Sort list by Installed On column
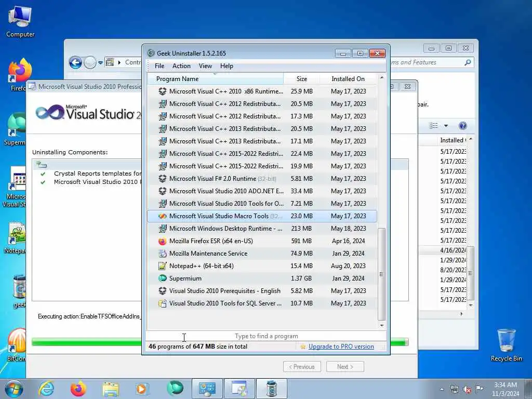Viewport: 532px width, 399px height. tap(348, 79)
